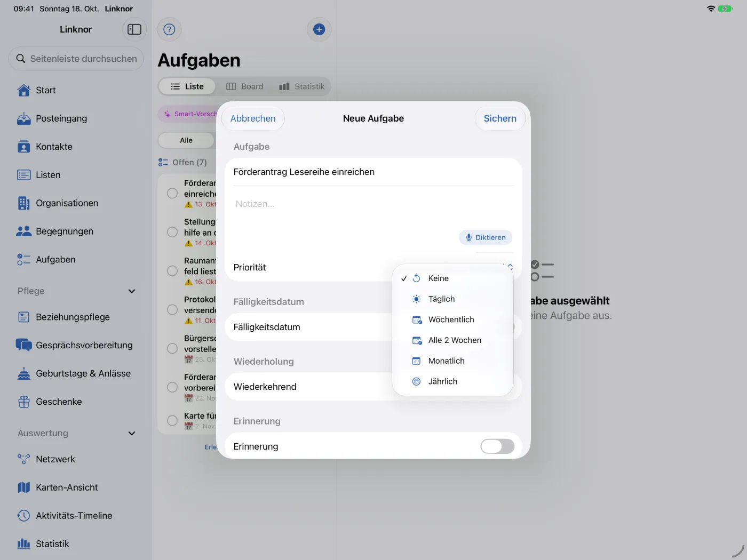747x560 pixels.
Task: Check off the Protokoll versenden task
Action: click(172, 310)
